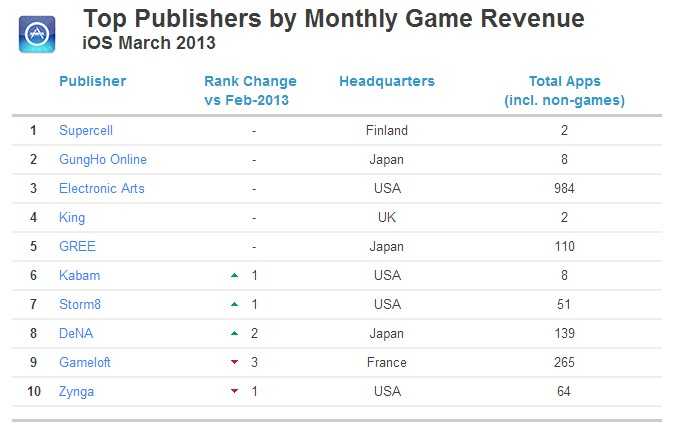Image resolution: width=684 pixels, height=425 pixels.
Task: Select the King publisher link
Action: (x=72, y=217)
